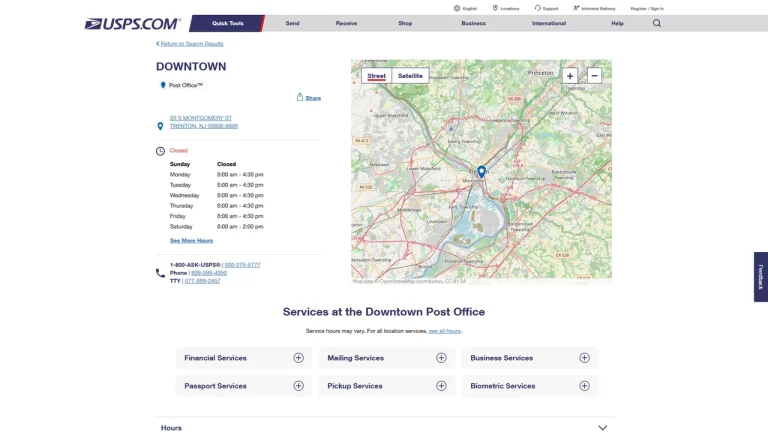Click the TTY number link
The height and width of the screenshot is (432, 768).
pos(202,281)
